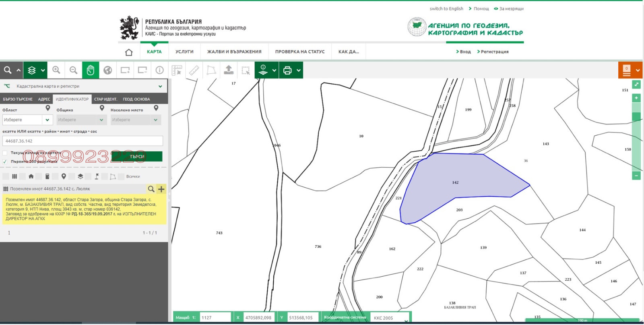The image size is (644, 325).
Task: Click the zoom out magnifier tool
Action: 73,70
